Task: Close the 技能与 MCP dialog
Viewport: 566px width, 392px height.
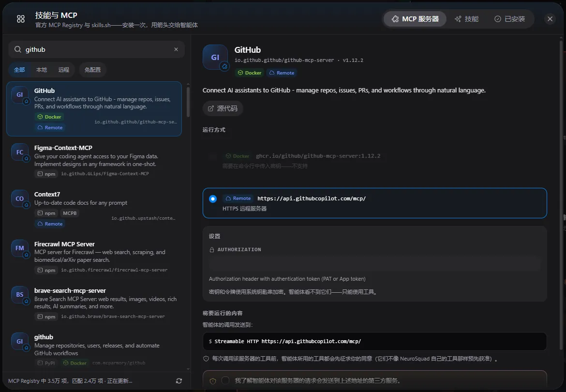Action: [x=550, y=19]
